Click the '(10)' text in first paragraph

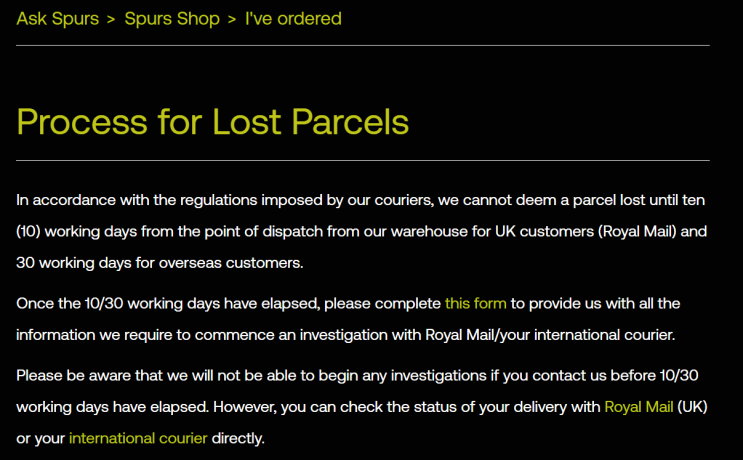[x=31, y=231]
